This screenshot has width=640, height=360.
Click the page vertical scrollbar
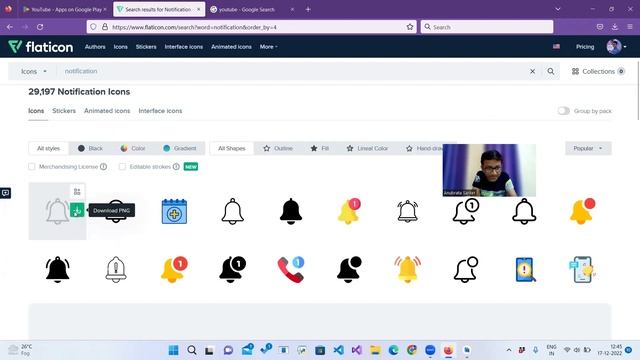638,90
